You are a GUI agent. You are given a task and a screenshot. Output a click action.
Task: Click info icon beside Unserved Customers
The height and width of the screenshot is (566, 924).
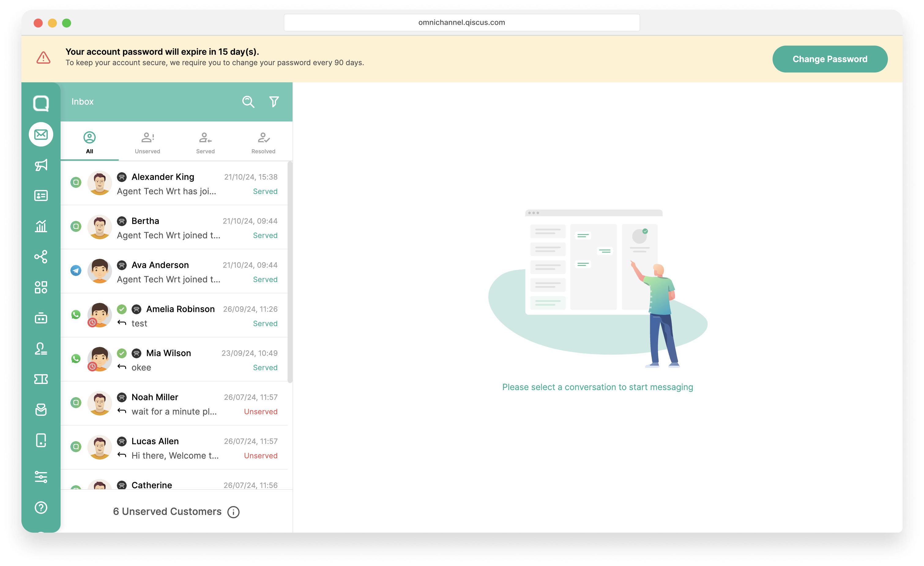tap(233, 512)
